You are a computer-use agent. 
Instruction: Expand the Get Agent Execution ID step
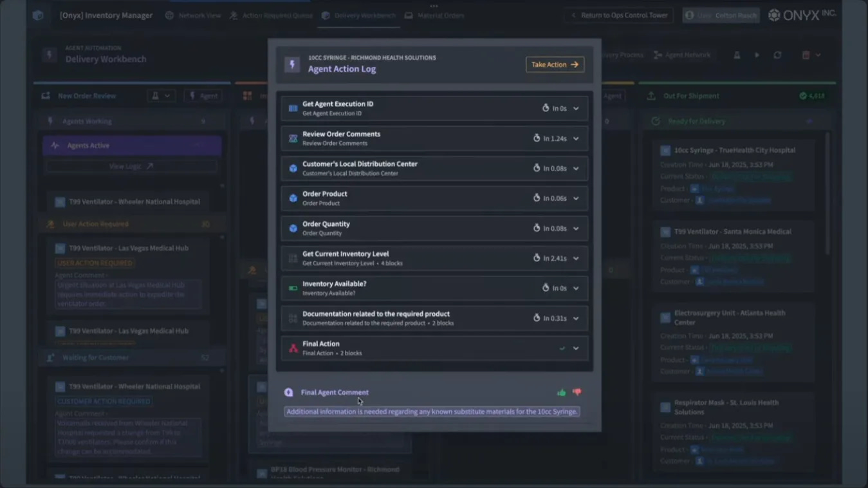pyautogui.click(x=576, y=108)
